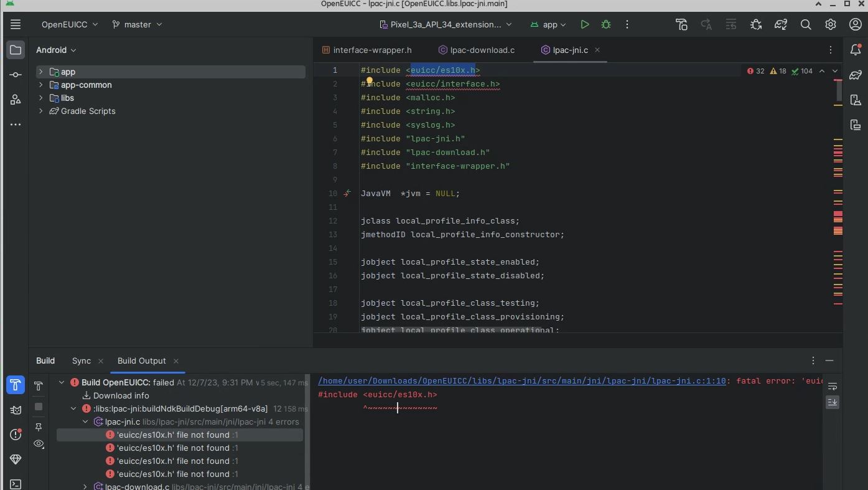The image size is (868, 490).
Task: Switch to the Sync tab
Action: tap(81, 360)
